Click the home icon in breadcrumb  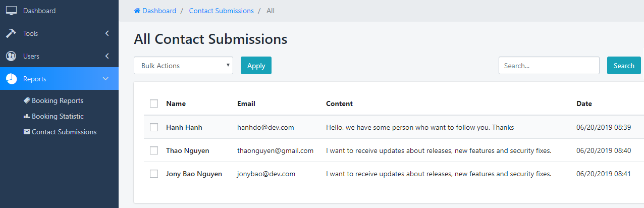[x=137, y=11]
